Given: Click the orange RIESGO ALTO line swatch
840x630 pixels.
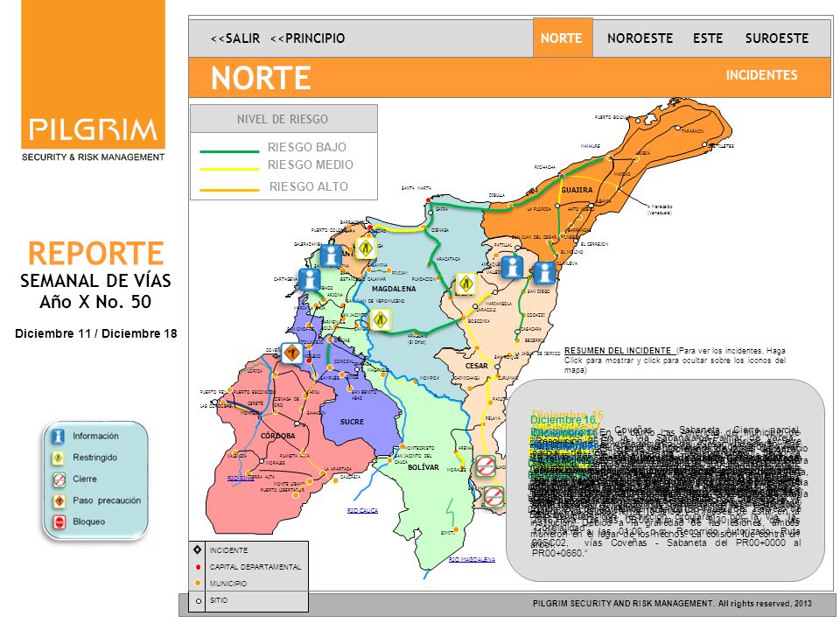Looking at the screenshot, I should coord(229,190).
